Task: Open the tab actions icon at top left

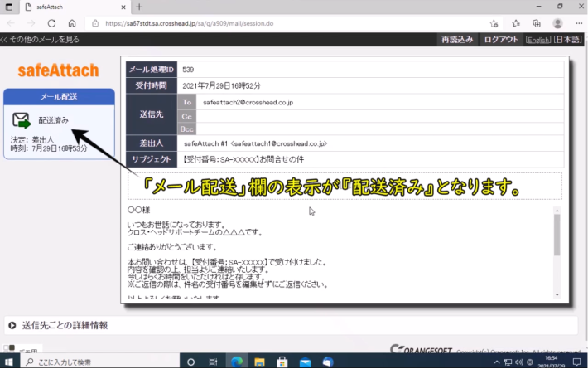Action: tap(9, 7)
